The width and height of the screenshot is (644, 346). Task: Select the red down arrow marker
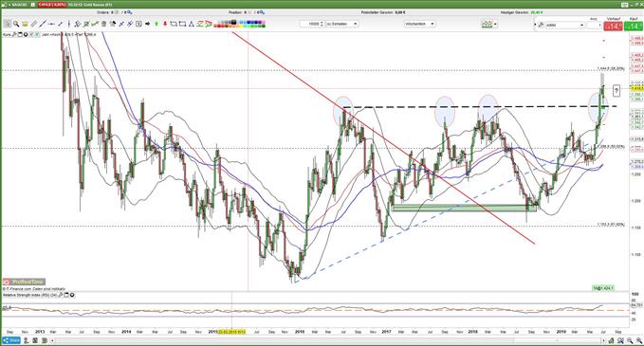tap(165, 24)
